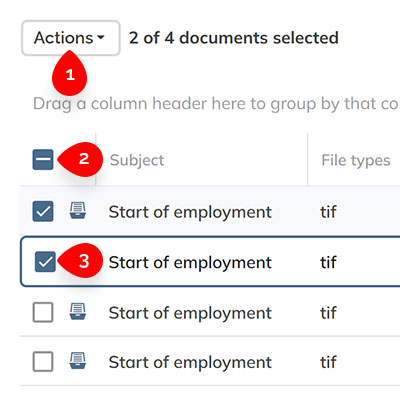Open the fourth Start of employment document

click(x=190, y=362)
